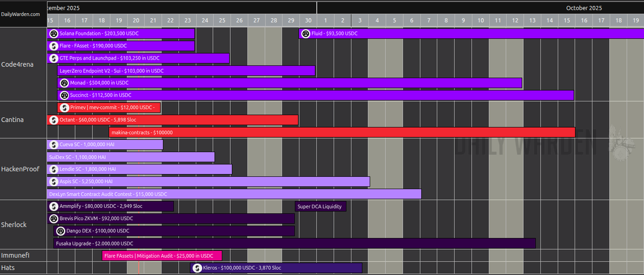Click the Solana Foundation contest icon
Viewport: 644px width, 275px height.
(54, 33)
